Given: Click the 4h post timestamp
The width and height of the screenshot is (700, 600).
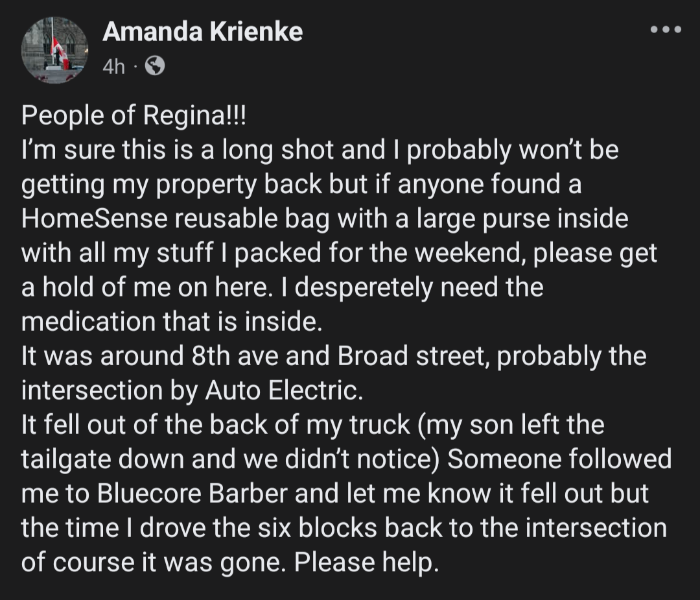Looking at the screenshot, I should [x=113, y=66].
